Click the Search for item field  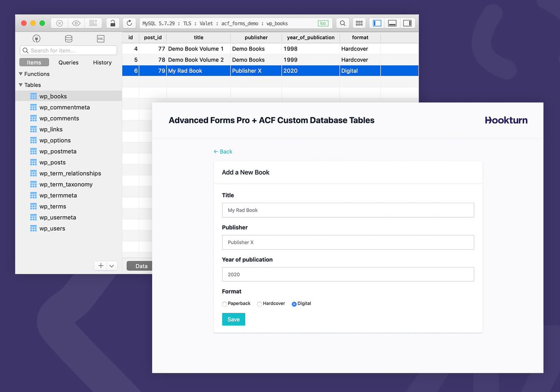(x=69, y=50)
